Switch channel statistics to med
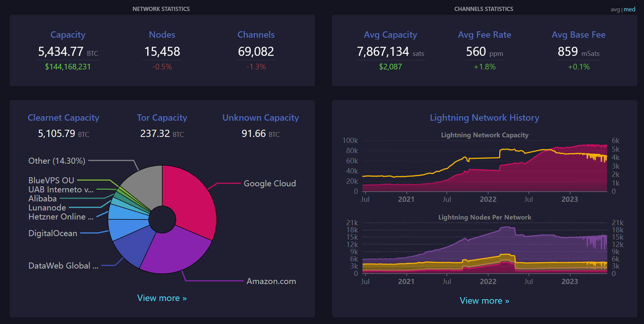This screenshot has height=324, width=644. click(x=629, y=9)
